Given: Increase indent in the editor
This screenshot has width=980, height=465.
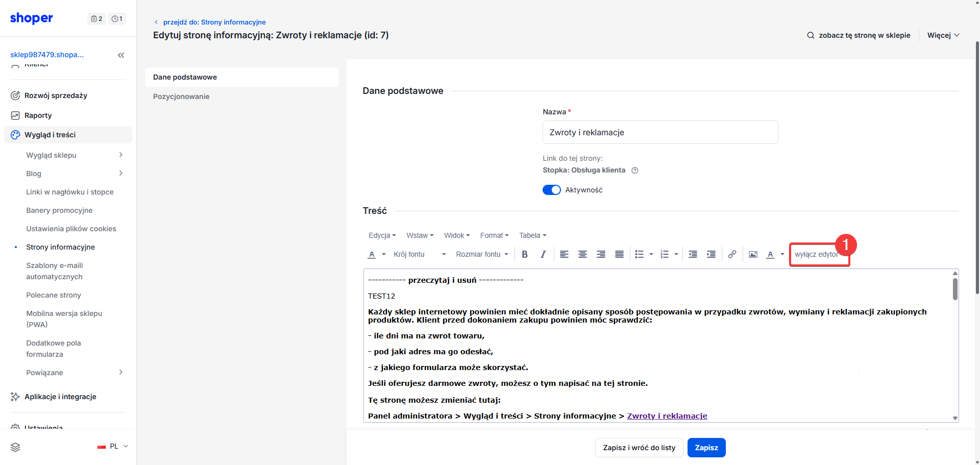Looking at the screenshot, I should click(711, 254).
